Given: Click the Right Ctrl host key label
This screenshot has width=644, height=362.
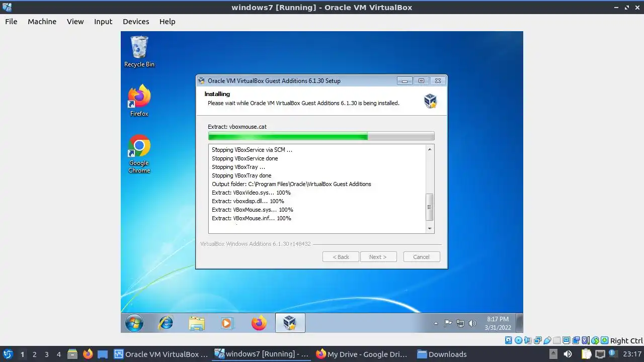Looking at the screenshot, I should 626,340.
